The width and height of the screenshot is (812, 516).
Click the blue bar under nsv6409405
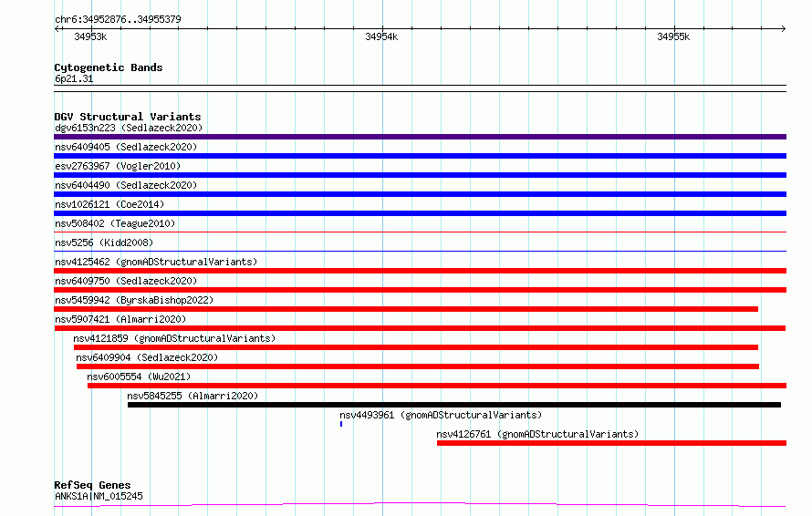420,156
